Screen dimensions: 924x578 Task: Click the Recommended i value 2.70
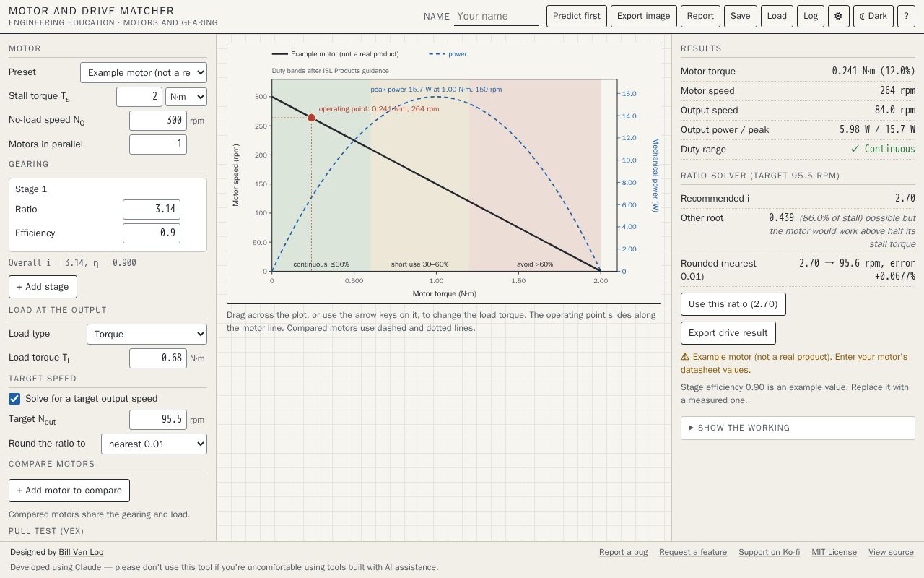(x=905, y=199)
